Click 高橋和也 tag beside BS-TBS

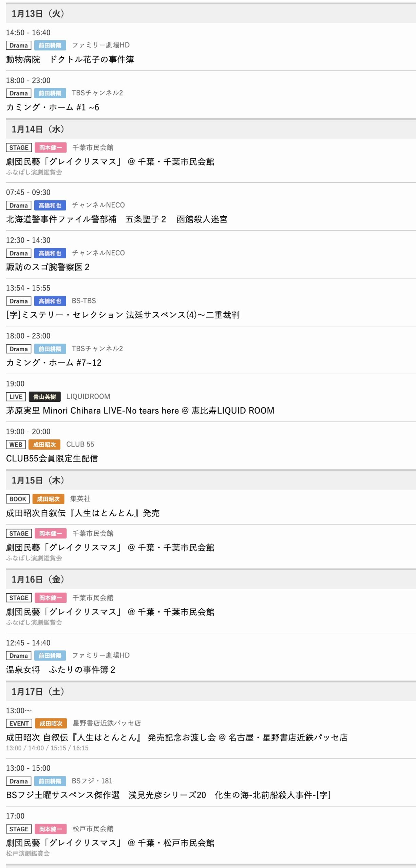click(50, 301)
